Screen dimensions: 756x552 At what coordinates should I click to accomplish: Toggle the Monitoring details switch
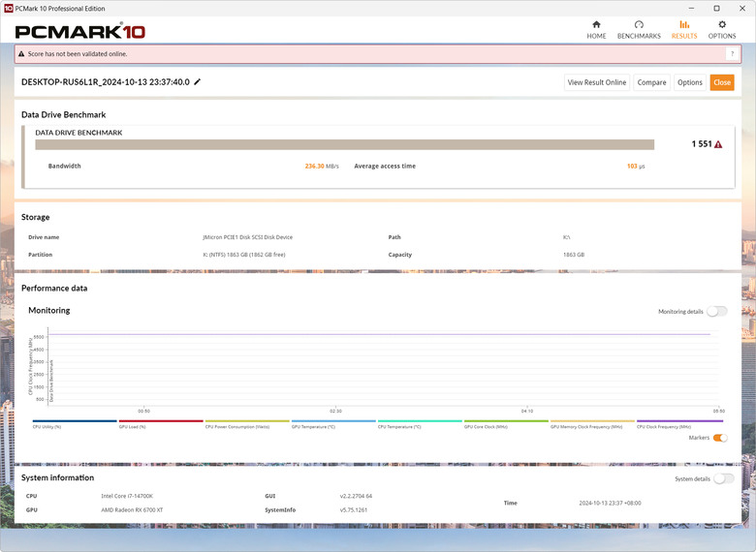coord(717,312)
